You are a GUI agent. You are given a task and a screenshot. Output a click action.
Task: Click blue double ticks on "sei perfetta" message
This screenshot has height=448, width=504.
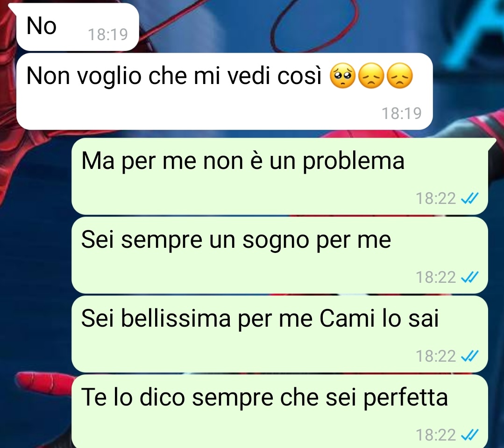[x=469, y=435]
